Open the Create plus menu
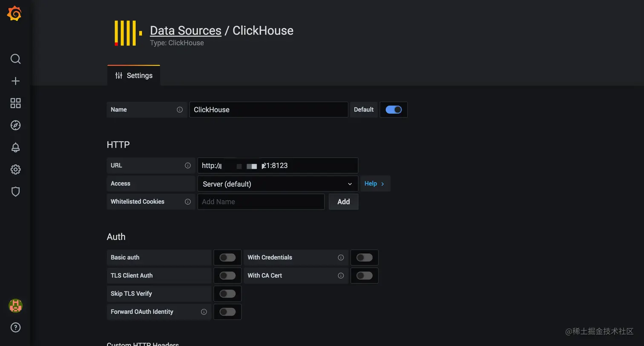644x346 pixels. [x=15, y=81]
